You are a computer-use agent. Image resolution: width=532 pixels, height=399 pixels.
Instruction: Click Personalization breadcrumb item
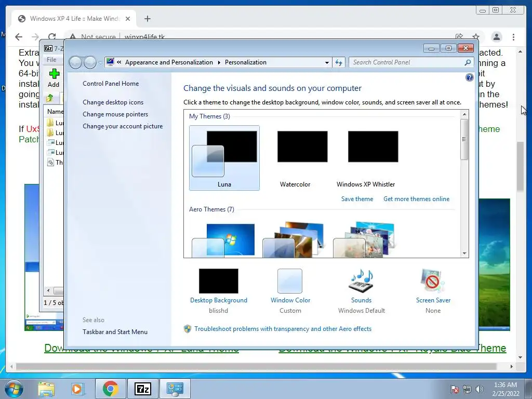tap(246, 62)
